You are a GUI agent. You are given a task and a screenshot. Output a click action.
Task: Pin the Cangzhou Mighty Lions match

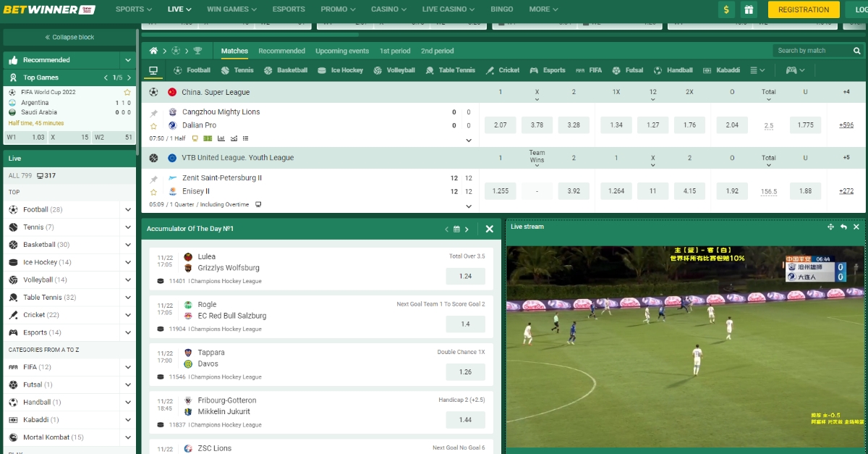tap(153, 113)
